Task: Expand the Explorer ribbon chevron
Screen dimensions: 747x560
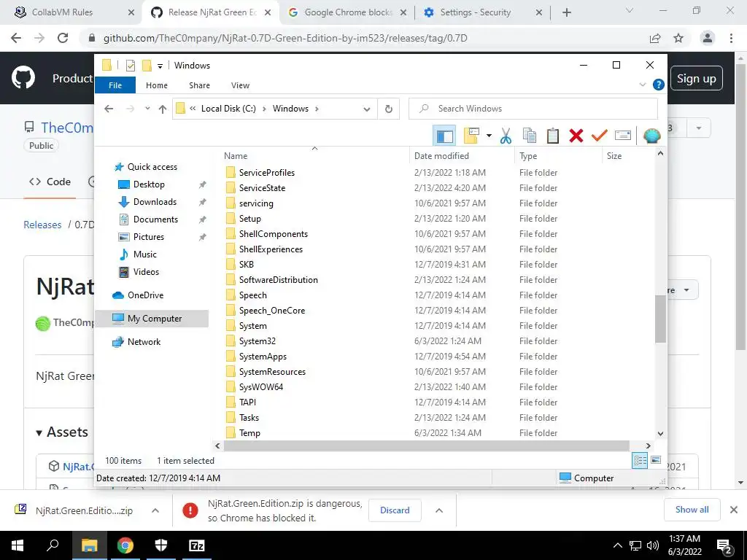Action: click(x=642, y=85)
